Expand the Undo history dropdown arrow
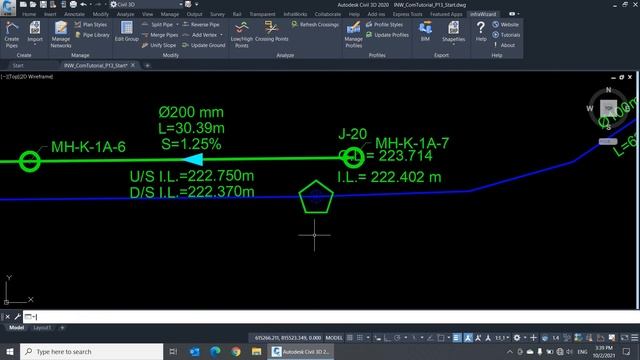 coord(90,4)
